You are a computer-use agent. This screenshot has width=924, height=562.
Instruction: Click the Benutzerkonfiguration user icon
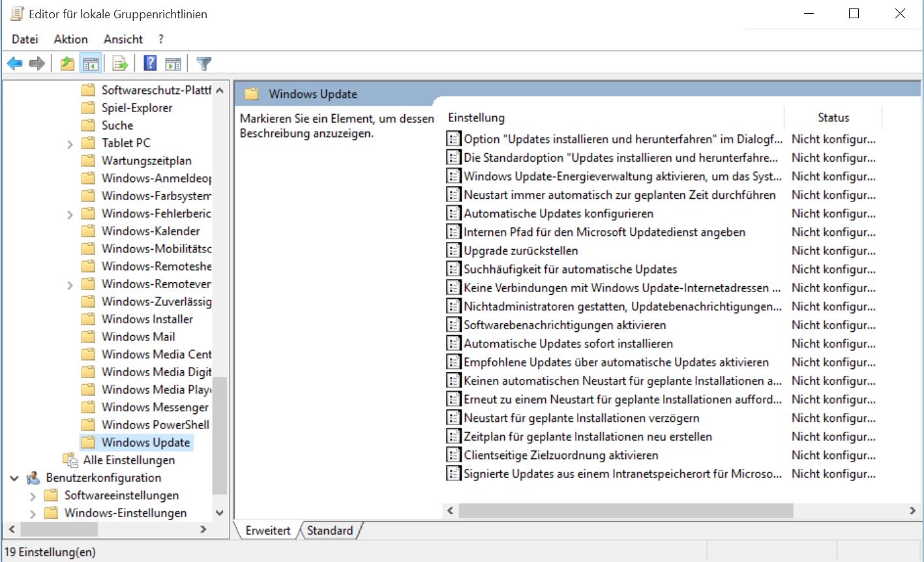point(33,478)
